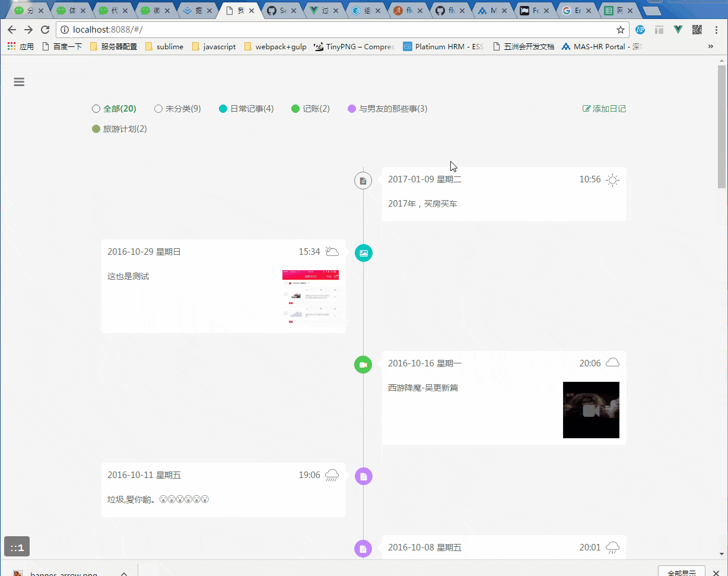The height and width of the screenshot is (576, 728).
Task: Open the screenshot thumbnail in 这也是测试 entry
Action: tap(310, 298)
